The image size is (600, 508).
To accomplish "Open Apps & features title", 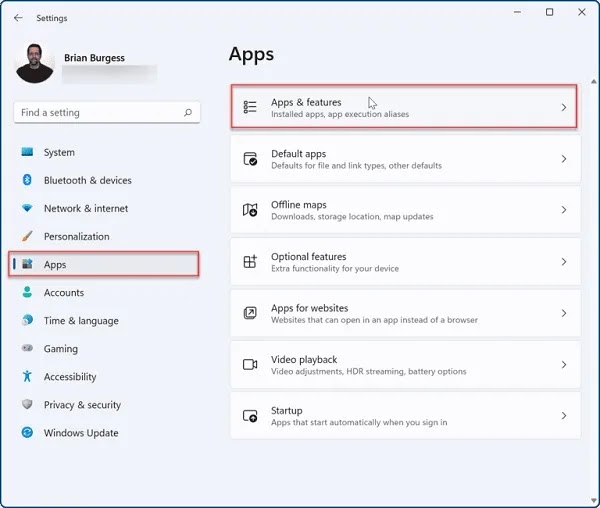I will (x=306, y=102).
